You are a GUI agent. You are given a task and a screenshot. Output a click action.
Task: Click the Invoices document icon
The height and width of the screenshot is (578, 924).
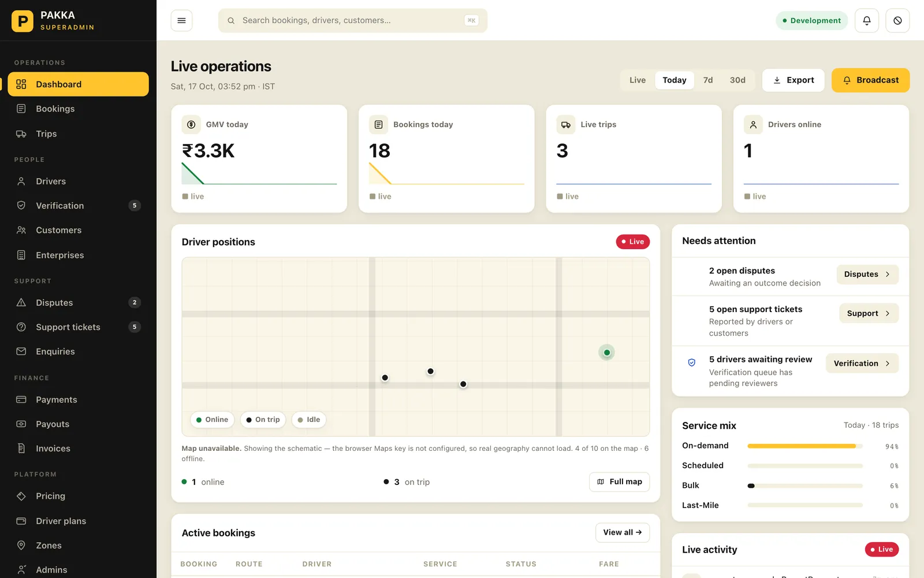[x=21, y=449]
